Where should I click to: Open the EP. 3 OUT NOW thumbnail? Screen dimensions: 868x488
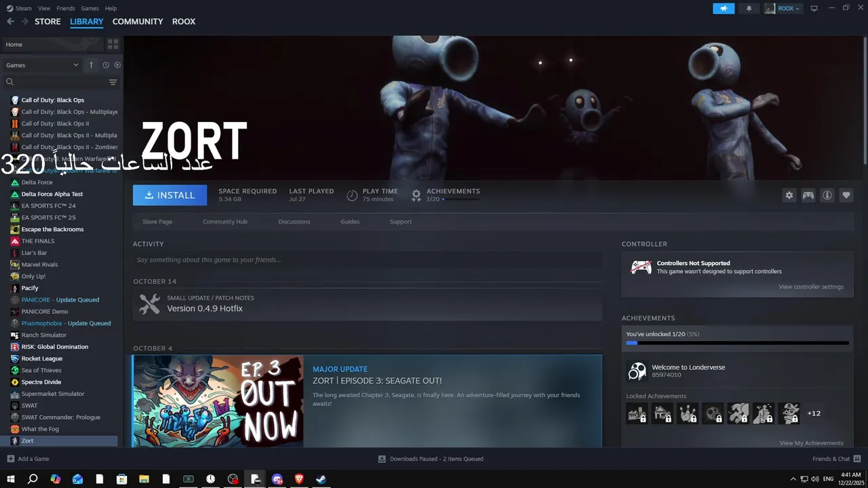pos(218,401)
